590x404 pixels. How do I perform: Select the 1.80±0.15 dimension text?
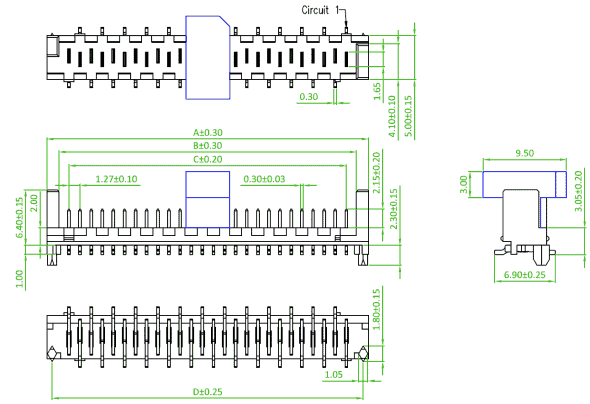(x=376, y=309)
